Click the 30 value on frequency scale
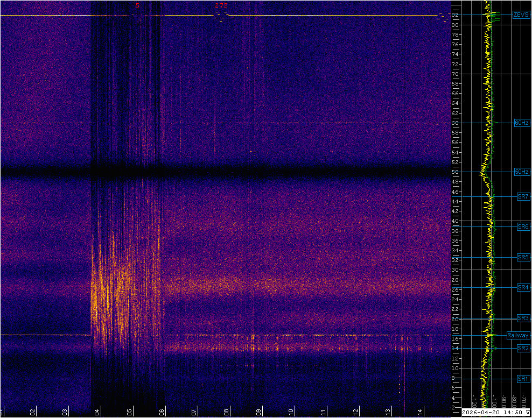Image resolution: width=532 pixels, height=418 pixels. pos(455,270)
